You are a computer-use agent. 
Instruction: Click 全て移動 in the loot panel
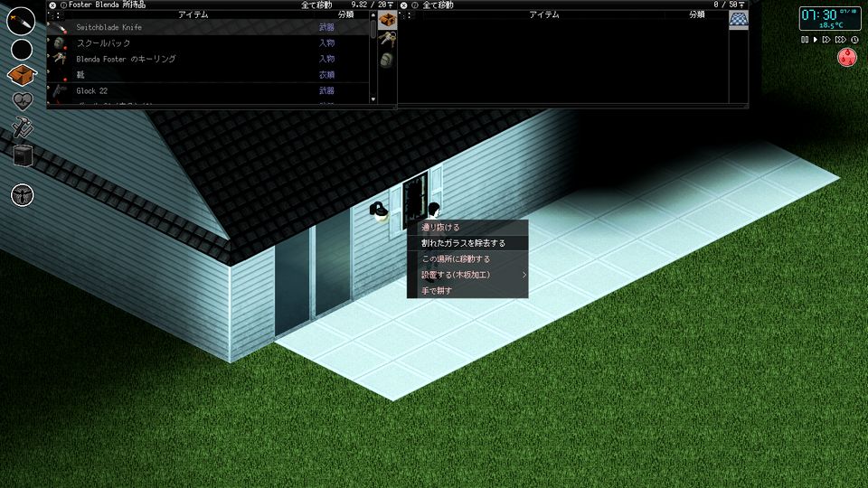pos(438,5)
